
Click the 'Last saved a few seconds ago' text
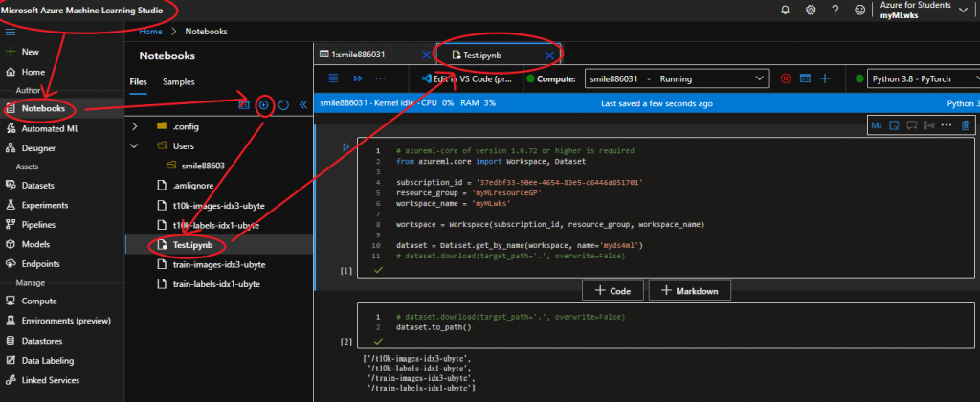click(x=657, y=103)
